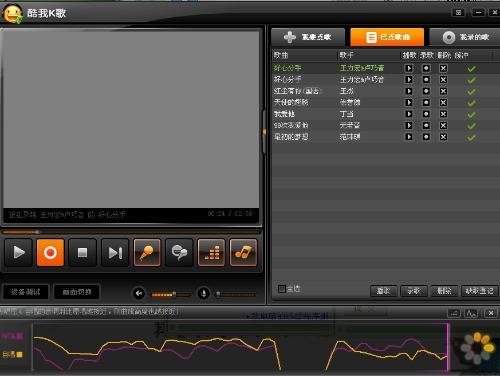The image size is (500, 376).
Task: Stop the current song
Action: (82, 252)
